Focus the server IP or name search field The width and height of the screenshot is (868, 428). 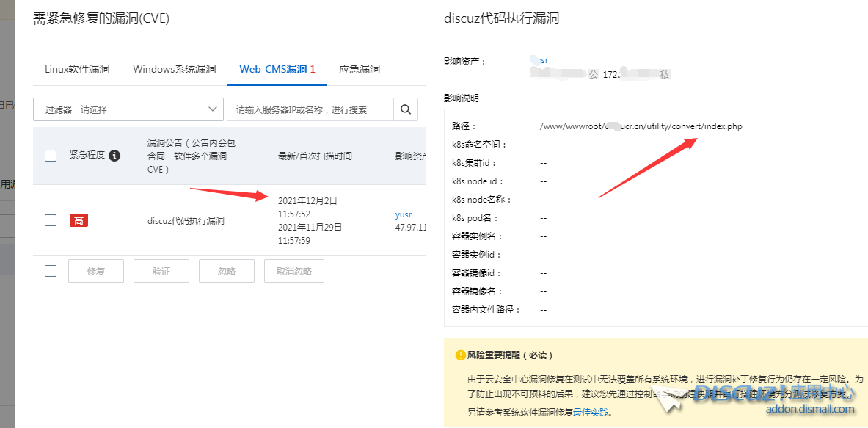click(x=310, y=109)
